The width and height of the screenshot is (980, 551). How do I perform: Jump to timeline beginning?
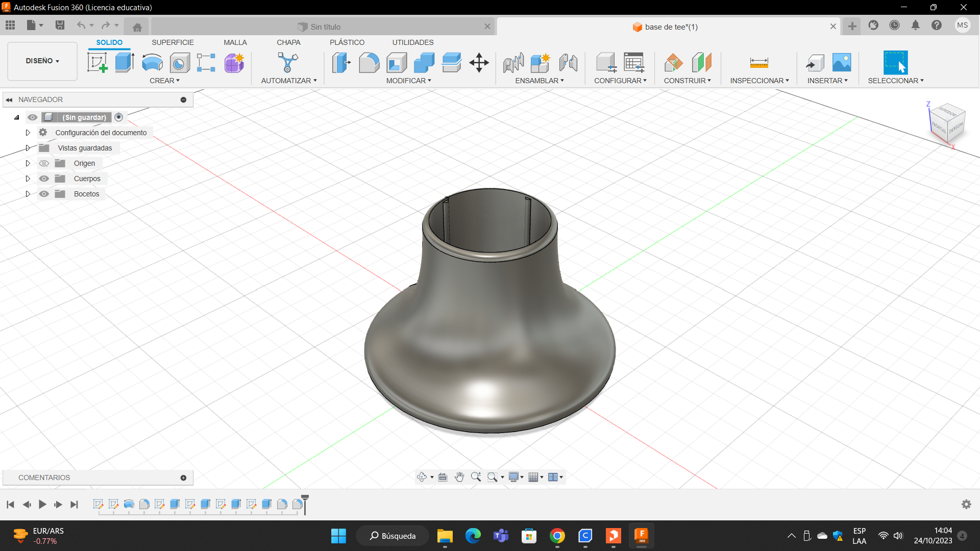(10, 505)
